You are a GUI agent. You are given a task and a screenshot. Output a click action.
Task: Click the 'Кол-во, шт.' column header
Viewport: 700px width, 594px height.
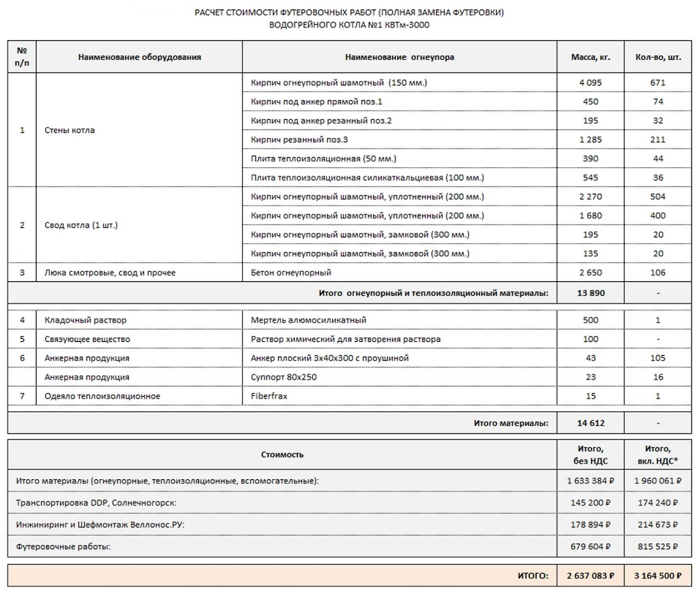(658, 57)
